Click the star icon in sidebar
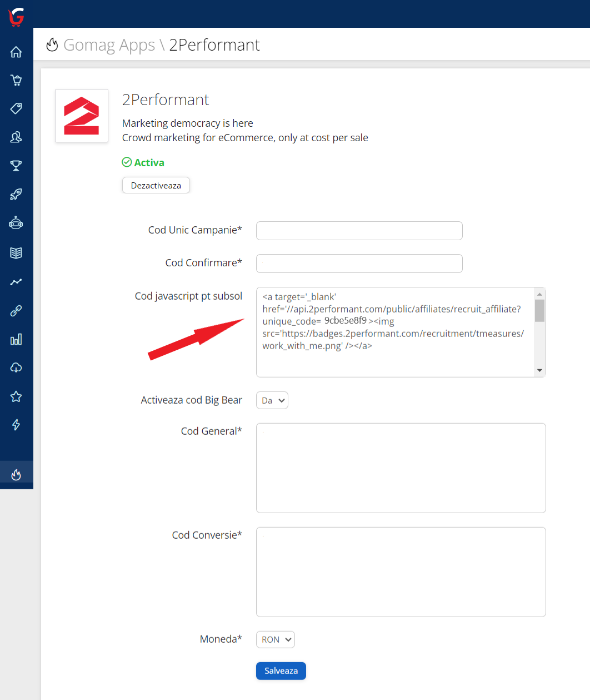 click(x=16, y=396)
